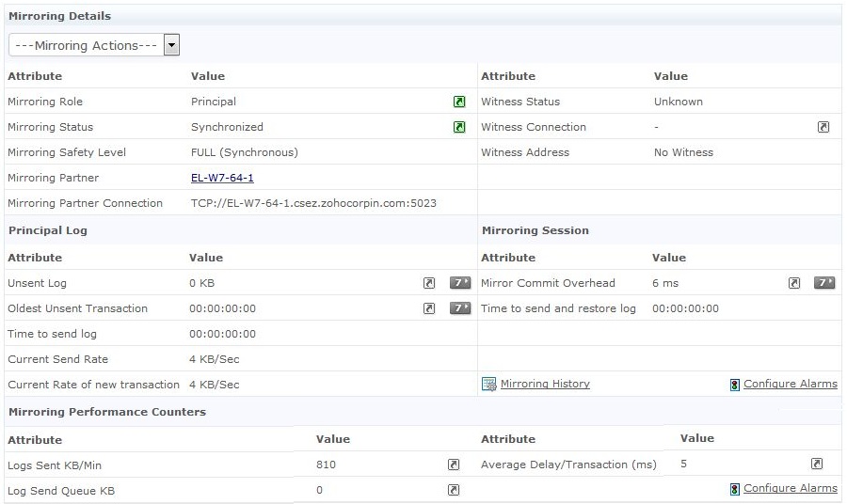Open the EL-W7-64-1 mirroring partner link

coord(222,178)
